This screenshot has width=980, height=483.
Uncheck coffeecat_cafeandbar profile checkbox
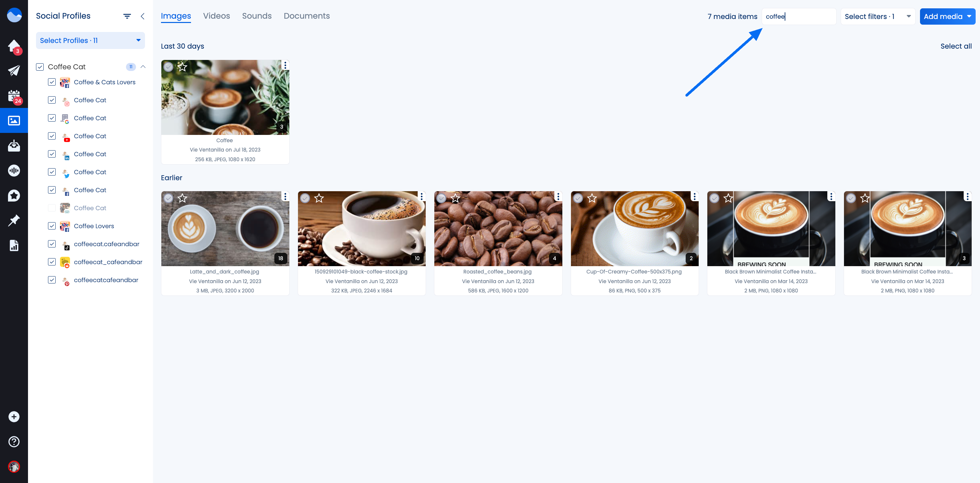coord(52,262)
